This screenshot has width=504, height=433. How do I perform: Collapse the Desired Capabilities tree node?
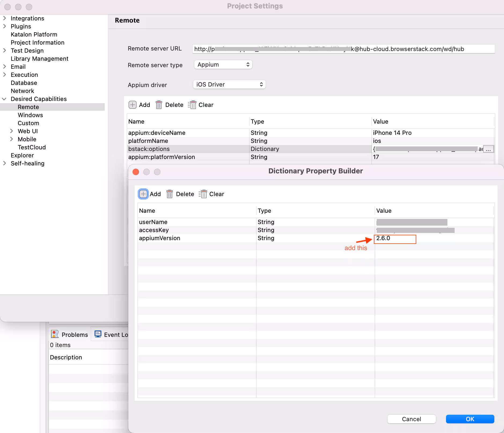[x=4, y=99]
